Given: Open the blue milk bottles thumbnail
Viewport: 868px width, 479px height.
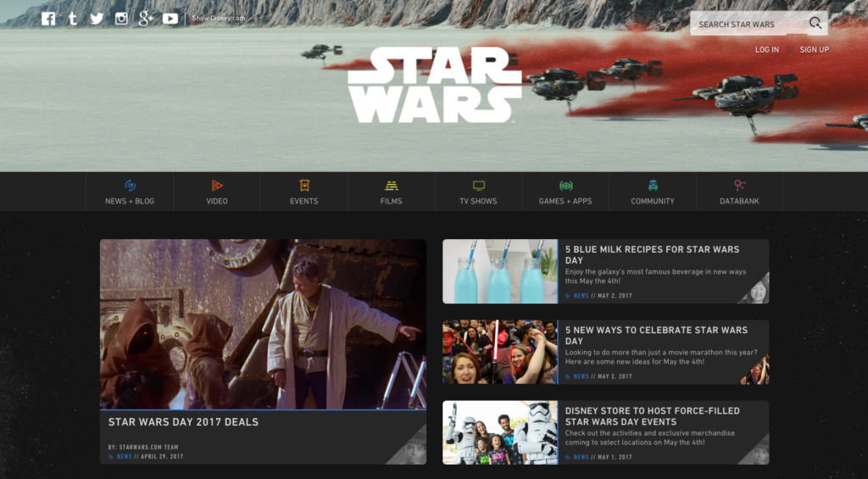Looking at the screenshot, I should pos(500,271).
